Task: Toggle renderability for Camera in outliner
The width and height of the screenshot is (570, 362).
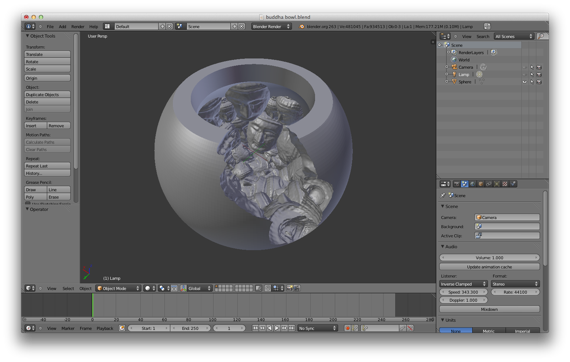Action: point(539,67)
